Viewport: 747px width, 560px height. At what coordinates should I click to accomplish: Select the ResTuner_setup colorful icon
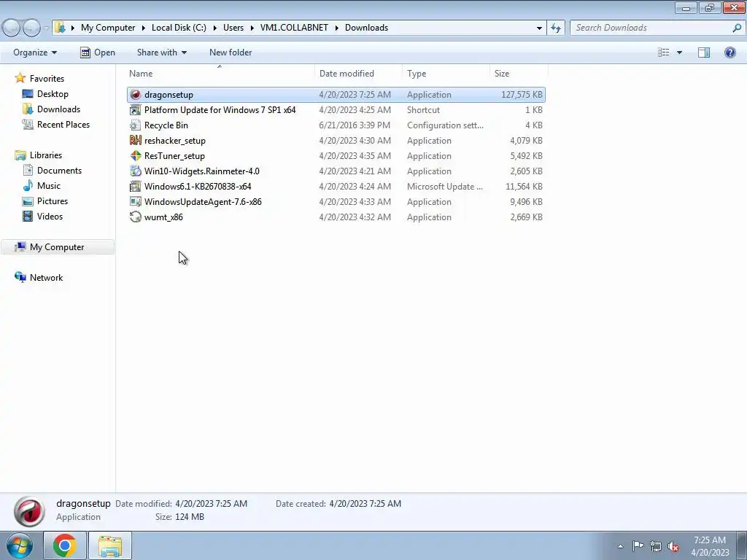pyautogui.click(x=136, y=156)
